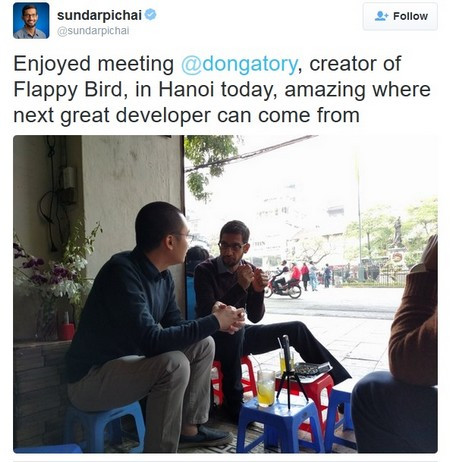Image resolution: width=450 pixels, height=462 pixels.
Task: Click the hanging tree branch in photo
Action: click(208, 165)
